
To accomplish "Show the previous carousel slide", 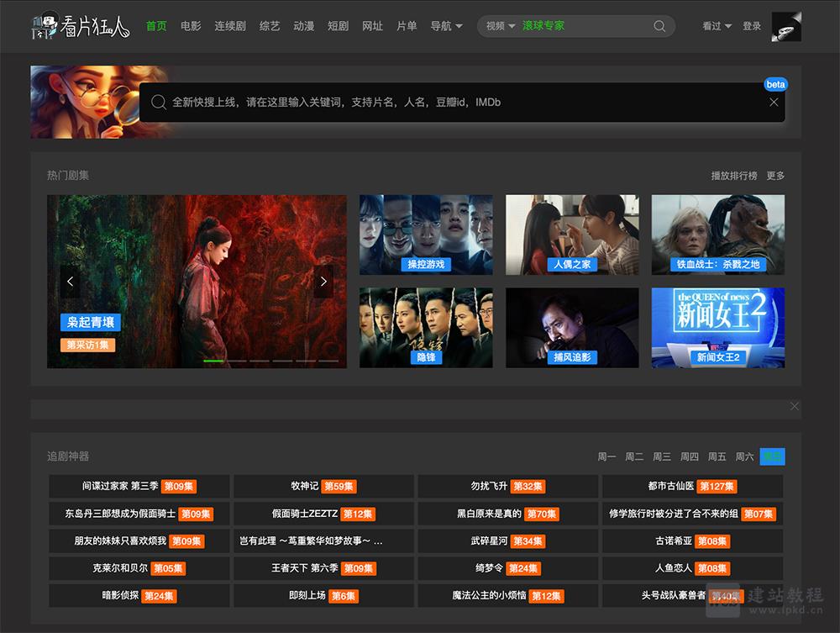I will click(71, 282).
